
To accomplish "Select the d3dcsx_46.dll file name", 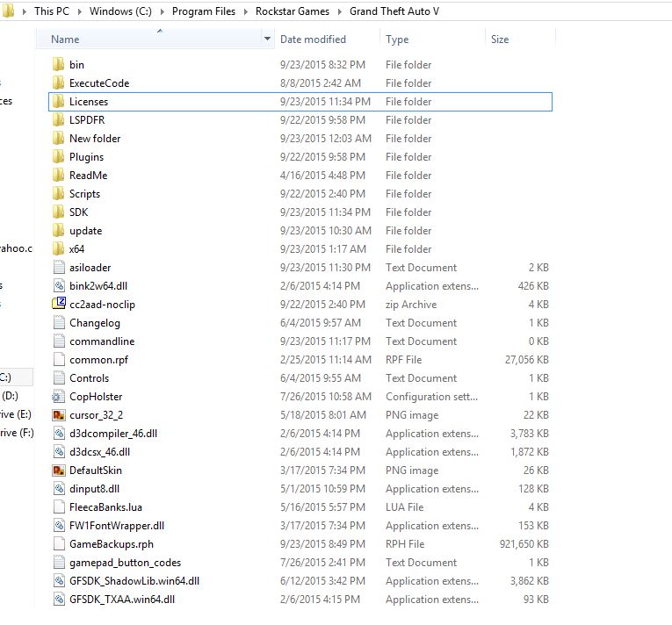I will tap(99, 451).
